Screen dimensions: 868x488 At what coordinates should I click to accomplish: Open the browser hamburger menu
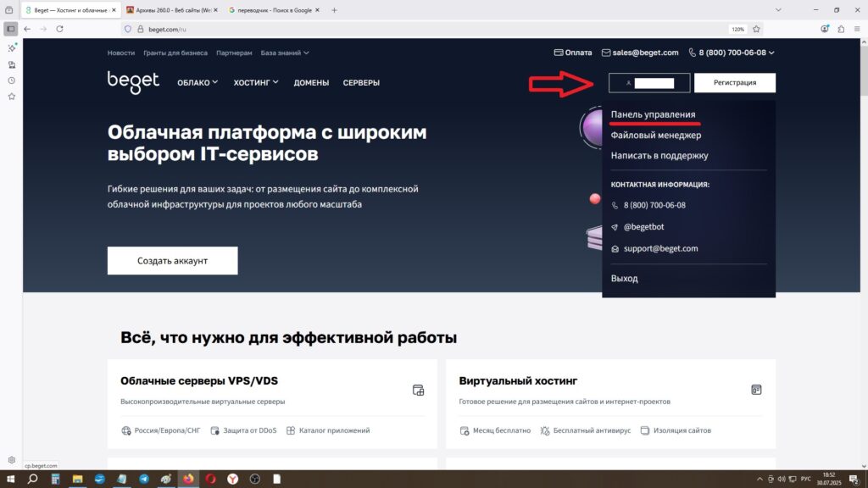pyautogui.click(x=857, y=29)
